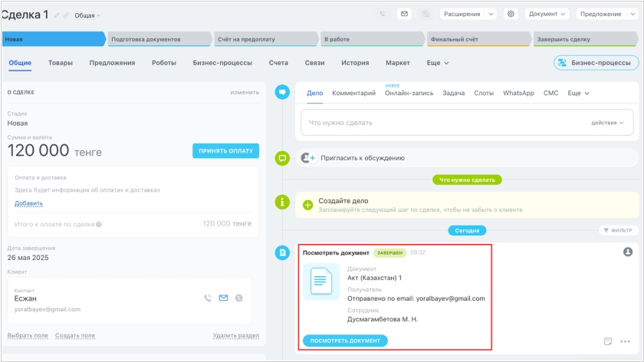The width and height of the screenshot is (644, 362).
Task: Expand arrow next to Предложение
Action: point(632,14)
